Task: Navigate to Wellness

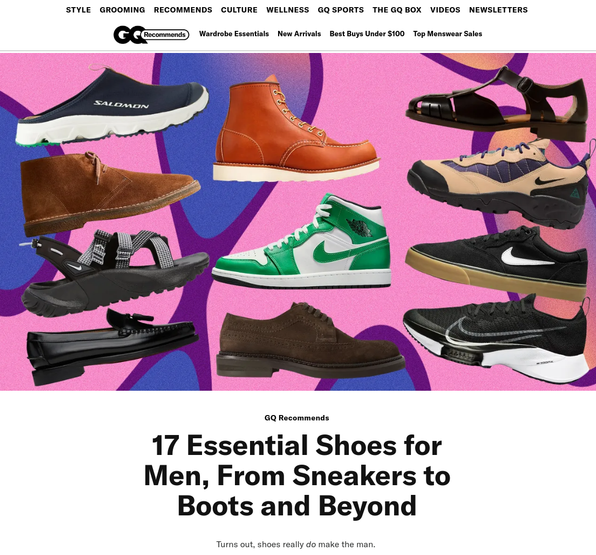Action: [288, 10]
